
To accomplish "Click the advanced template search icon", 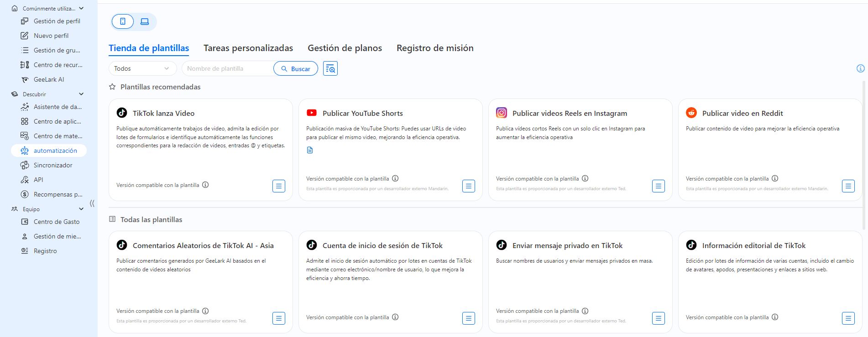I will point(330,68).
